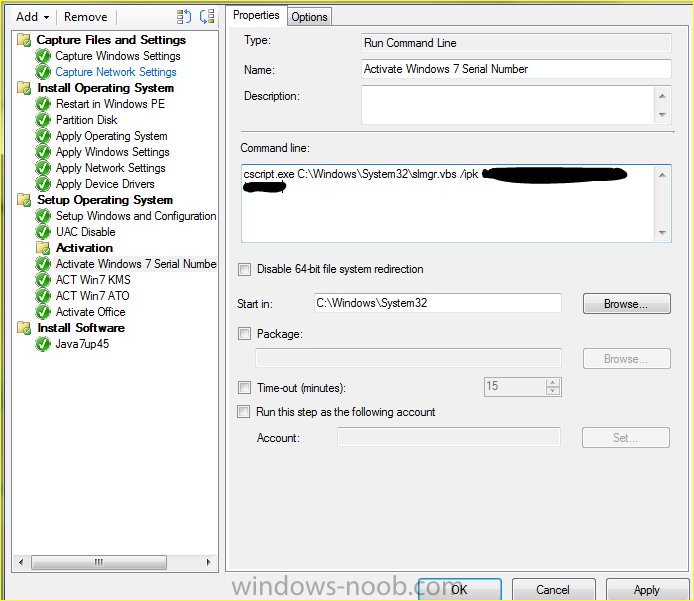Click the Command line scroll up arrow
Screen dimensions: 694x601
pyautogui.click(x=662, y=175)
